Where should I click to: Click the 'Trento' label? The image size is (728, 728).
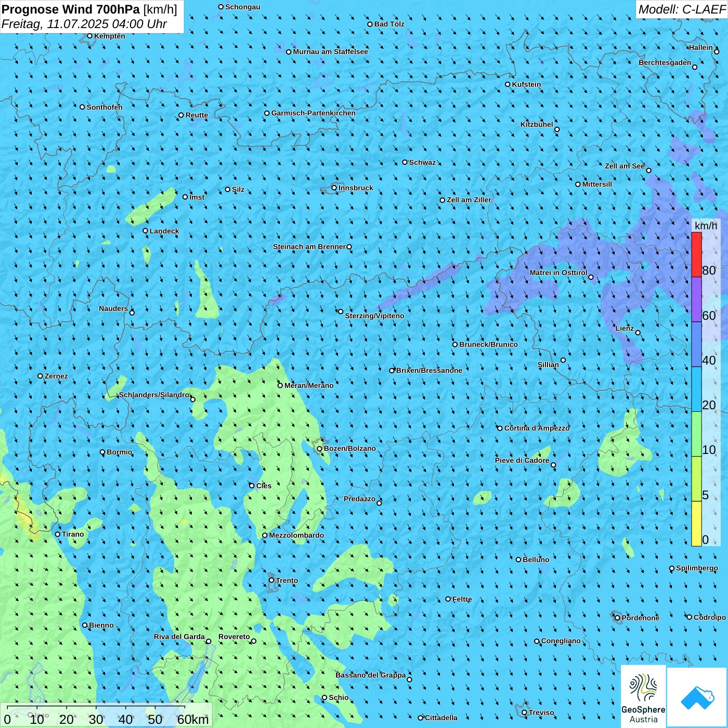[287, 580]
